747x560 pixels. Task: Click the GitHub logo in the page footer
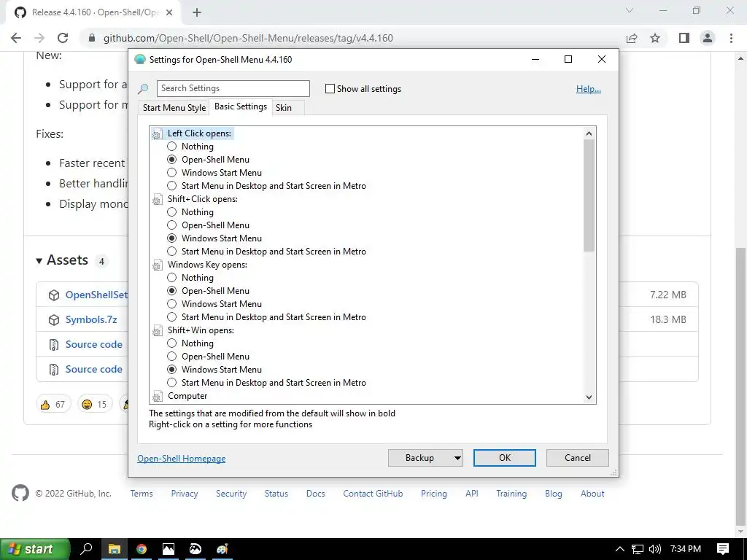point(20,494)
